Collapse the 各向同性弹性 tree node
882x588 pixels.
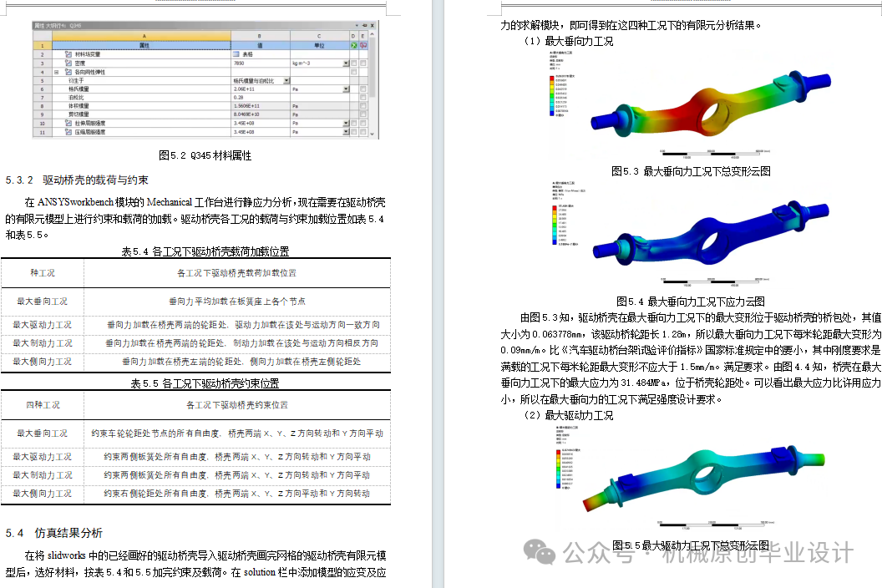click(56, 72)
